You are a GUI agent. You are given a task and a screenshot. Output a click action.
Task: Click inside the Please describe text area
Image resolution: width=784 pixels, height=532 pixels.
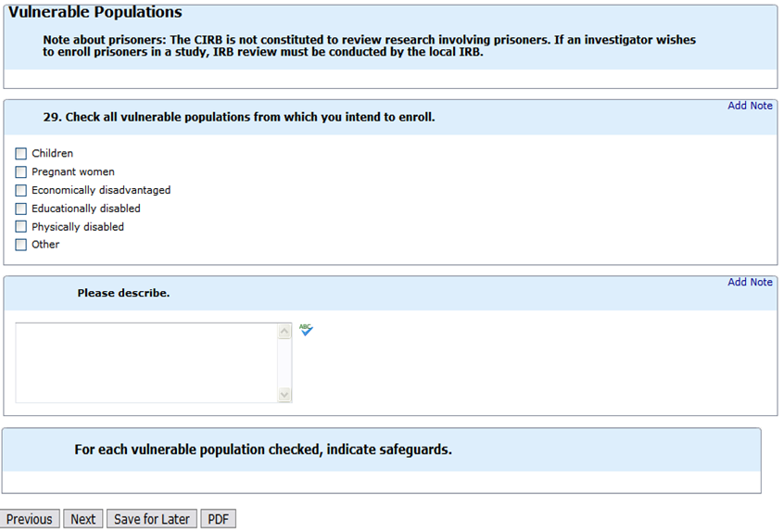click(146, 362)
